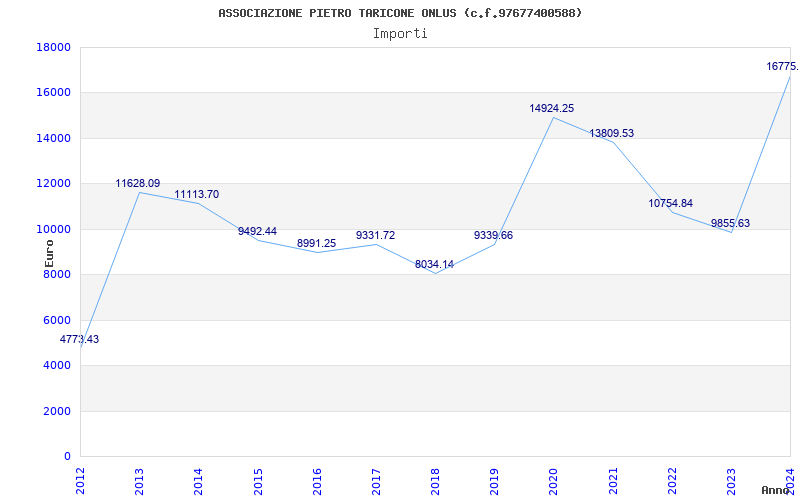Screen dimensions: 800x500
Task: Click the x-axis year 2012
Action: (x=80, y=481)
